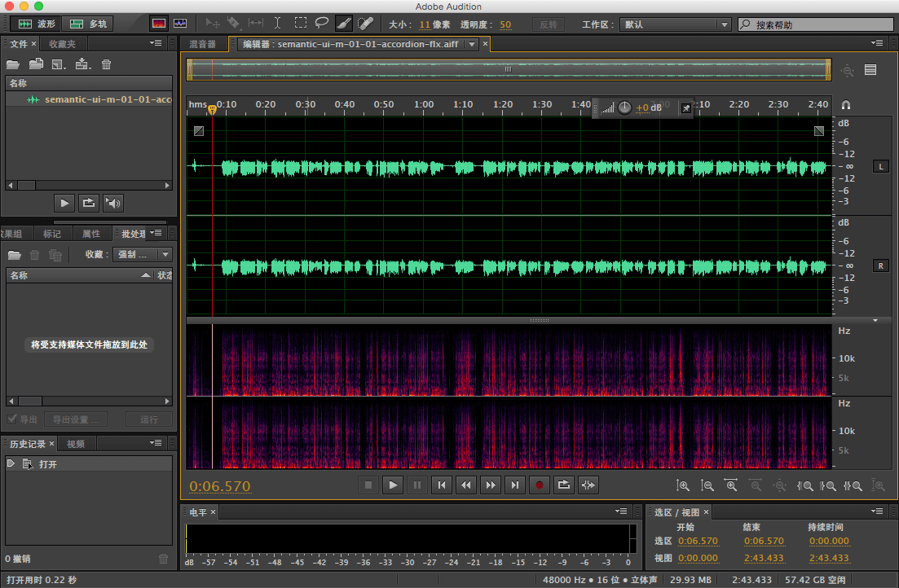The height and width of the screenshot is (588, 899).
Task: Click the Fast Forward transport button
Action: (491, 485)
